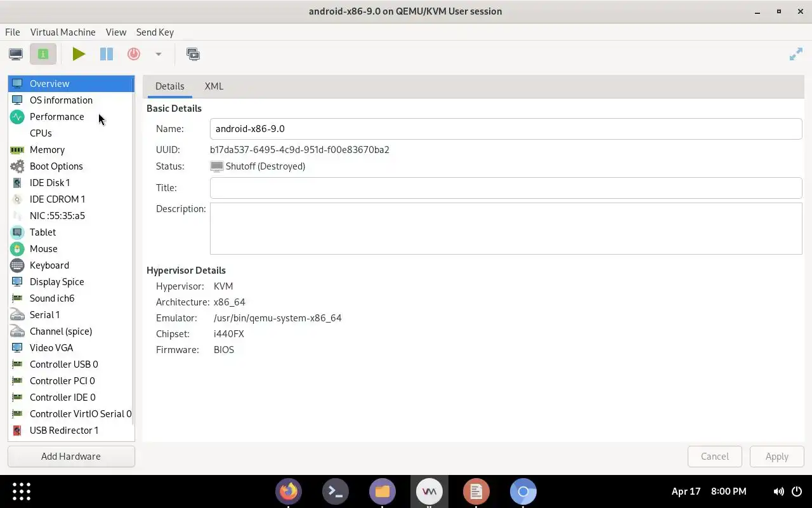Open the shutdown options dropdown arrow

pos(159,54)
